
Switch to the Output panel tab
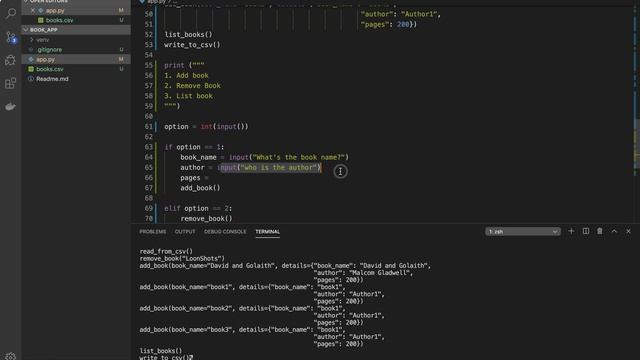coord(185,231)
